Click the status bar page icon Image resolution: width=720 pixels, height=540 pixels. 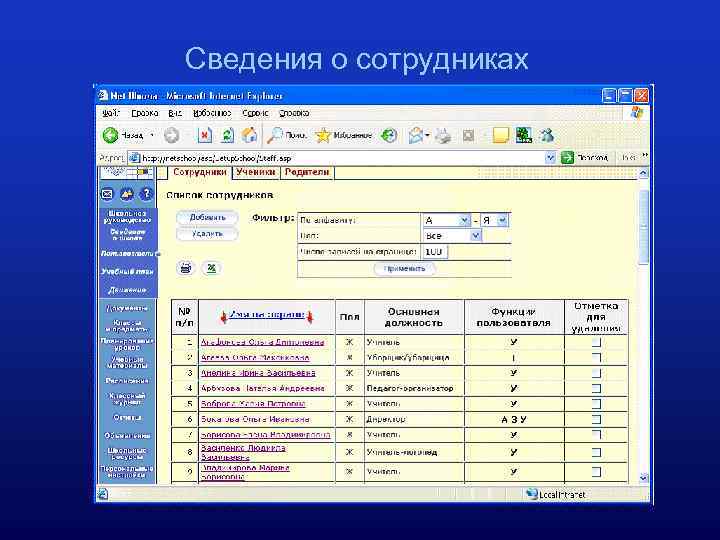pyautogui.click(x=103, y=494)
